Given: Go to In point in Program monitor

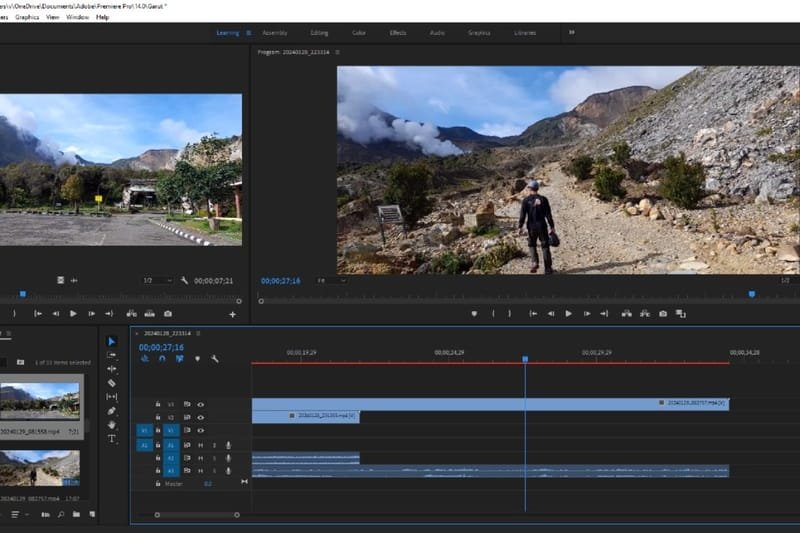Looking at the screenshot, I should pos(533,314).
